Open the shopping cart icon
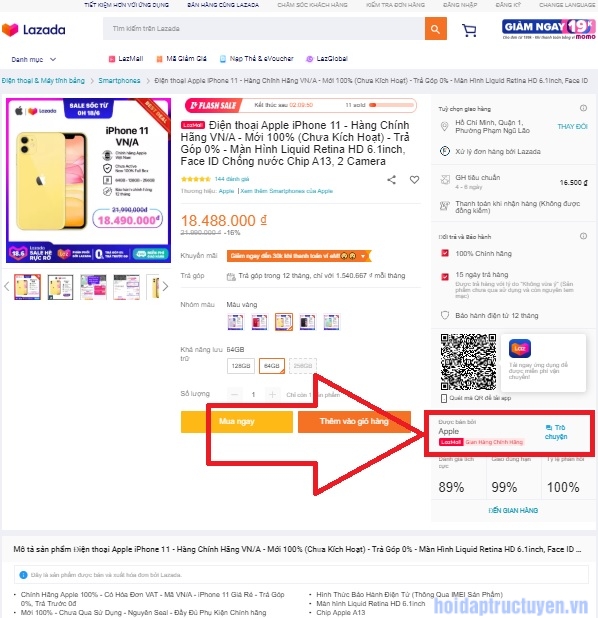598x618 pixels. click(x=469, y=30)
